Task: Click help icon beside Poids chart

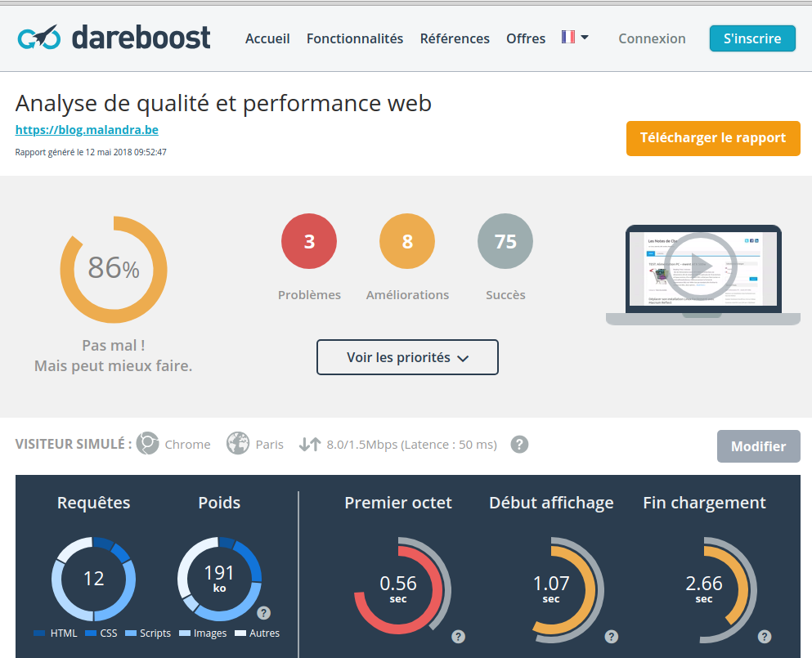Action: click(264, 613)
